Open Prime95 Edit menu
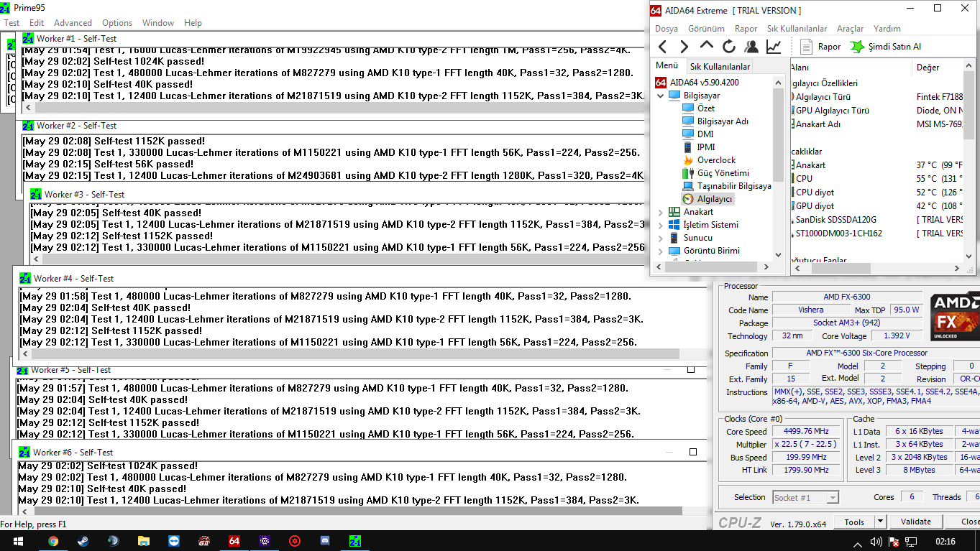The width and height of the screenshot is (980, 551). [37, 23]
